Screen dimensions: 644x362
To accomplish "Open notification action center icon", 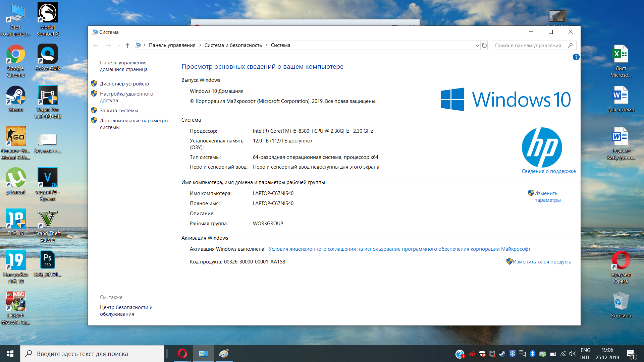I will tap(631, 354).
